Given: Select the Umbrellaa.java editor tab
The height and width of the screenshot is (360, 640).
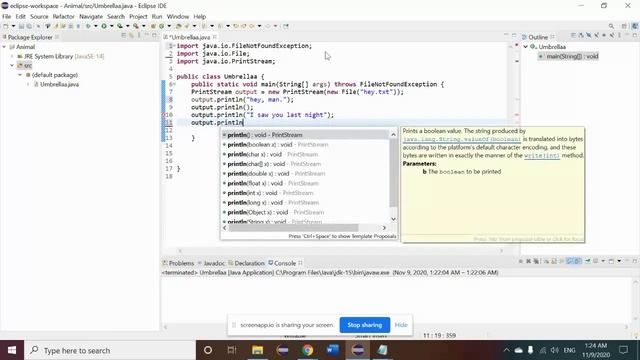Looking at the screenshot, I should 190,37.
